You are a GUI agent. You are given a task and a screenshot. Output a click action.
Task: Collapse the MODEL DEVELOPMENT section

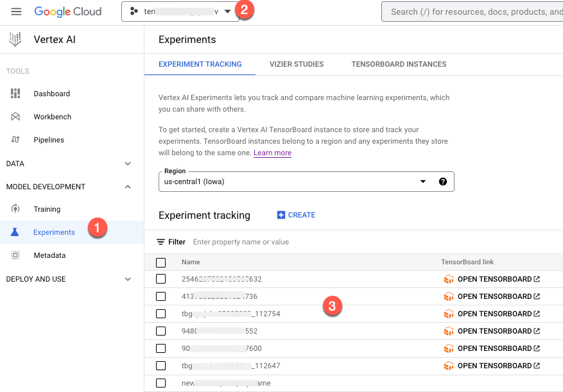click(x=127, y=187)
